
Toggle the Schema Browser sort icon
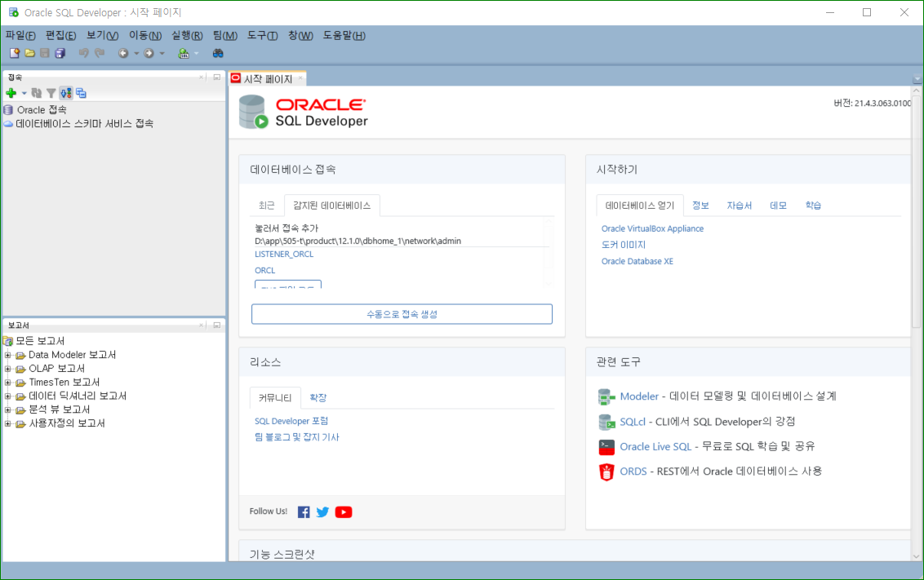coord(66,93)
